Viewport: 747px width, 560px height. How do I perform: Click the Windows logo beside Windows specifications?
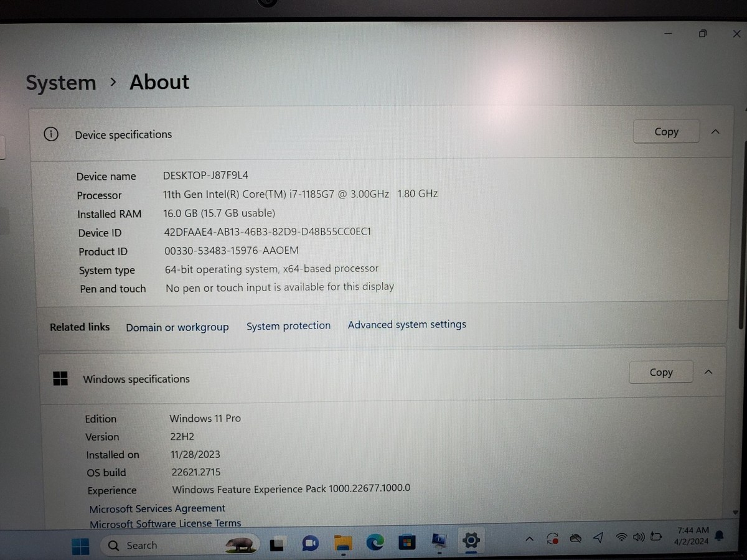point(60,378)
